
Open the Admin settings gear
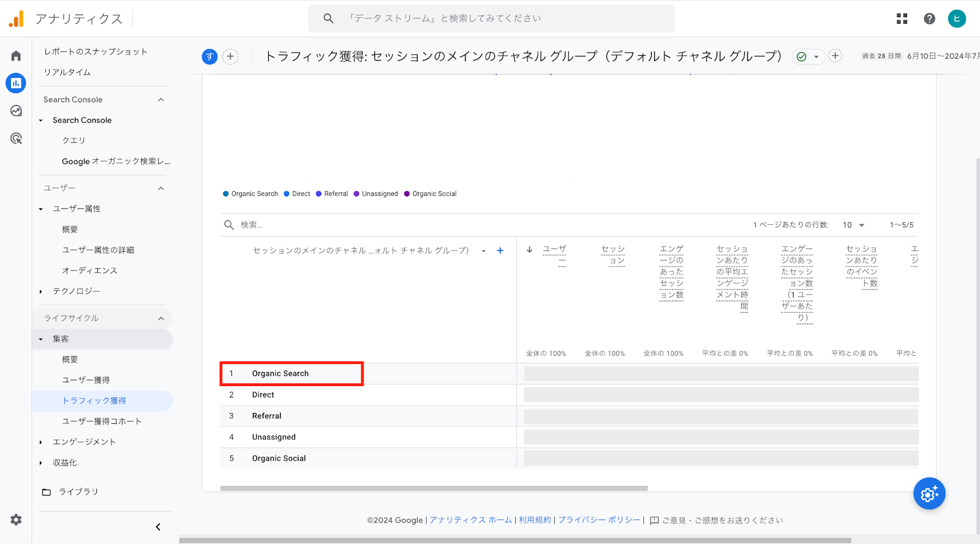(16, 519)
